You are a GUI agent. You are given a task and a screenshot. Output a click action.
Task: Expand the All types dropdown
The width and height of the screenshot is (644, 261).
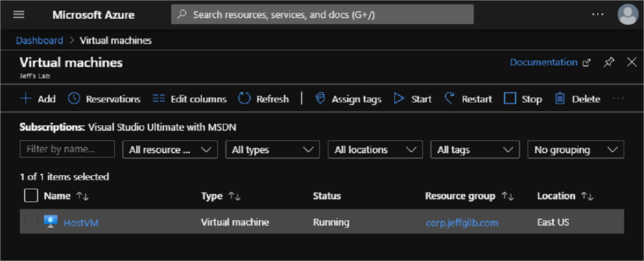pos(273,150)
